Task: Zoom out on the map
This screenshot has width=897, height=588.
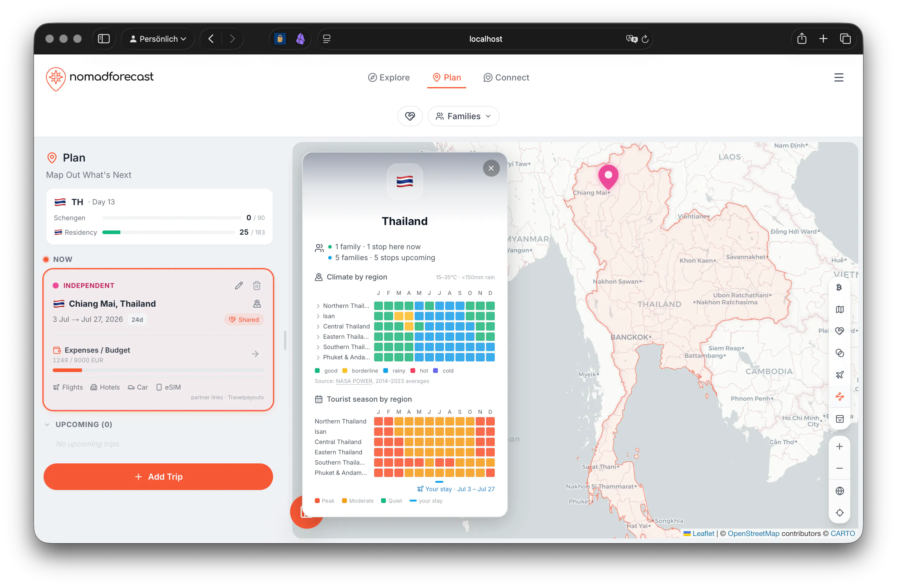Action: pos(839,469)
